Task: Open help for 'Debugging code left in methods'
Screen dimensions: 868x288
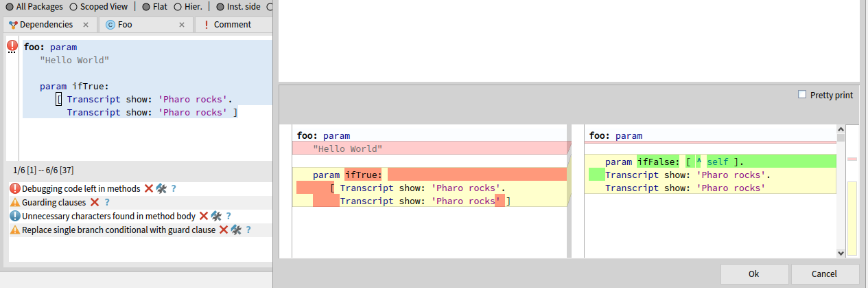Action: pos(174,188)
